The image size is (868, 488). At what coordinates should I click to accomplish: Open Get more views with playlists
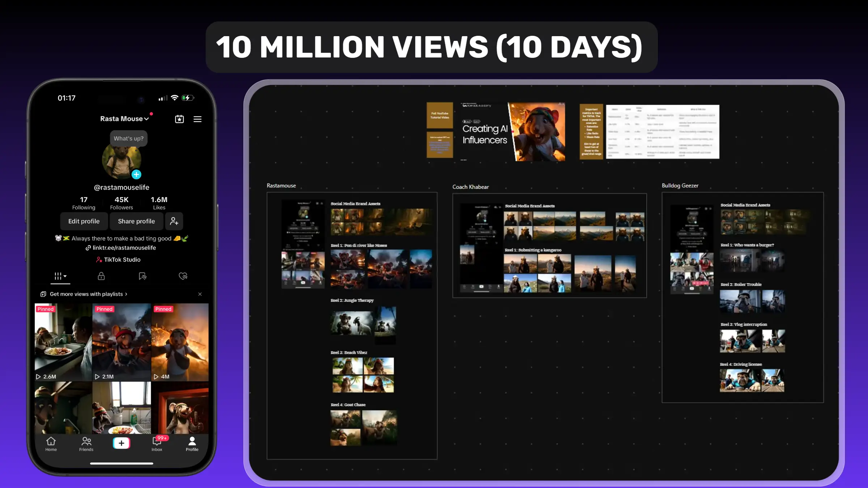[x=84, y=294]
